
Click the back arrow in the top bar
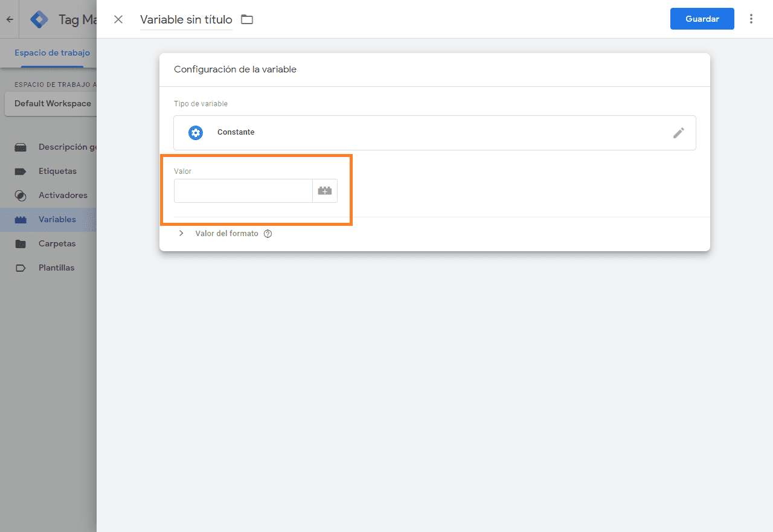9,19
